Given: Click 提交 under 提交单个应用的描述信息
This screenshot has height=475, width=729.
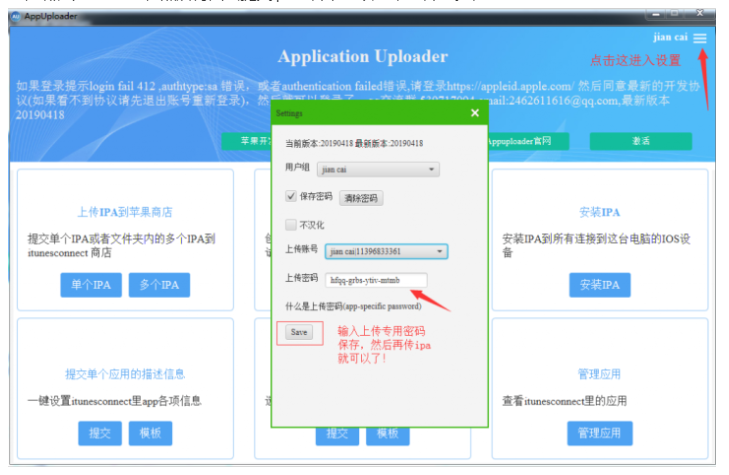Looking at the screenshot, I should pyautogui.click(x=100, y=433).
